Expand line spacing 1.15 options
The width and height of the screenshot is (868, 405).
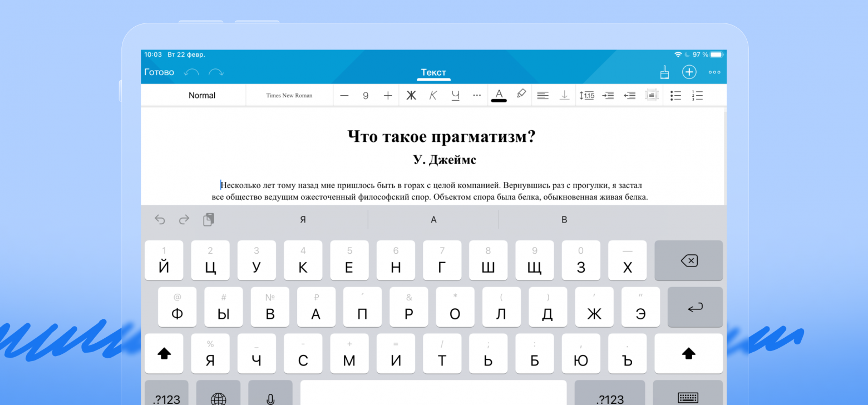pos(586,96)
